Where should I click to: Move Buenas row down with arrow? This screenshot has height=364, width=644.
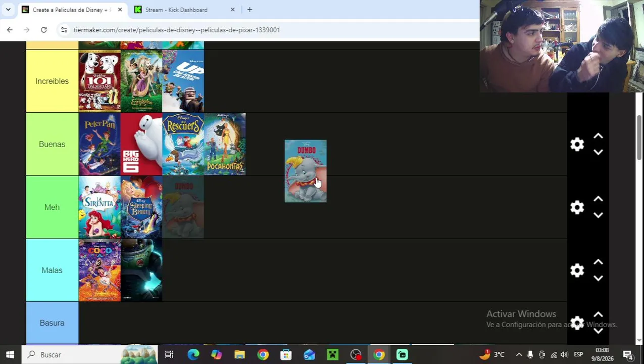(x=598, y=152)
